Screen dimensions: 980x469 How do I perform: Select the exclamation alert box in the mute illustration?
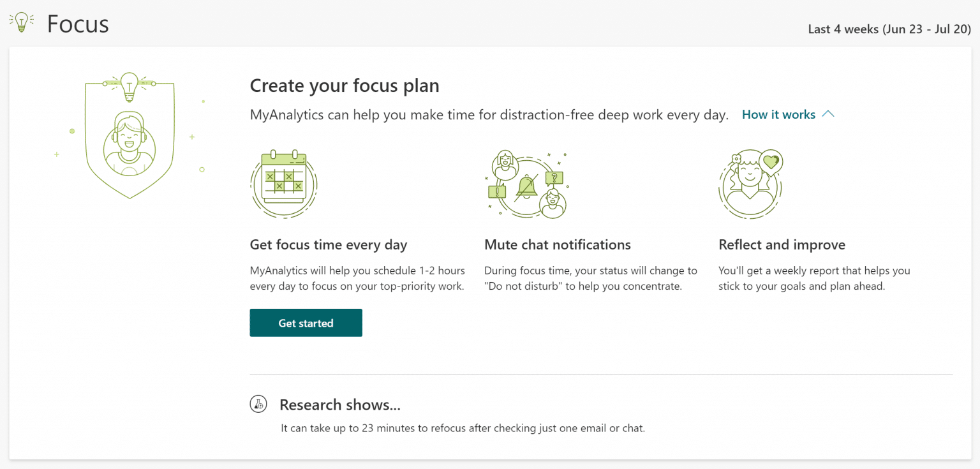[x=498, y=191]
